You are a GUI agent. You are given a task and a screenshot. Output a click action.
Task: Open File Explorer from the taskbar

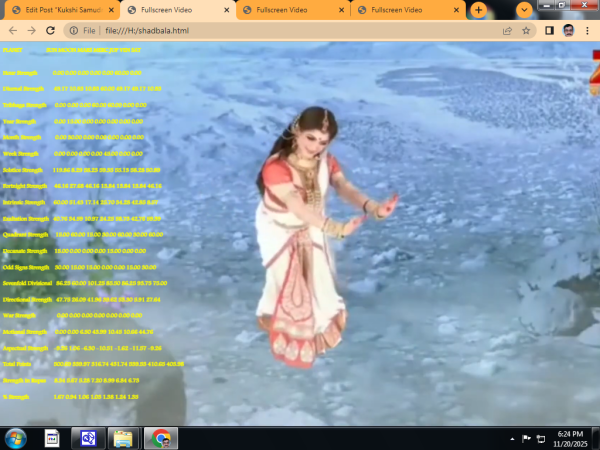click(x=122, y=438)
